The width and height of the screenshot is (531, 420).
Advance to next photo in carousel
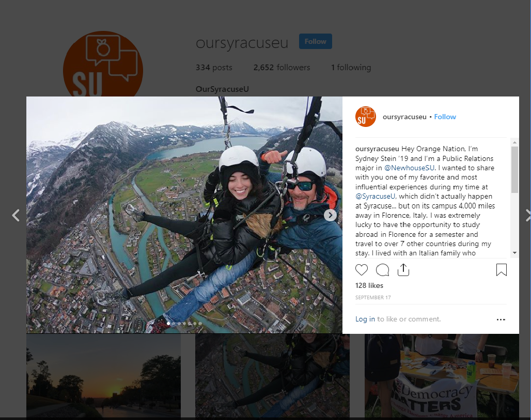[330, 215]
